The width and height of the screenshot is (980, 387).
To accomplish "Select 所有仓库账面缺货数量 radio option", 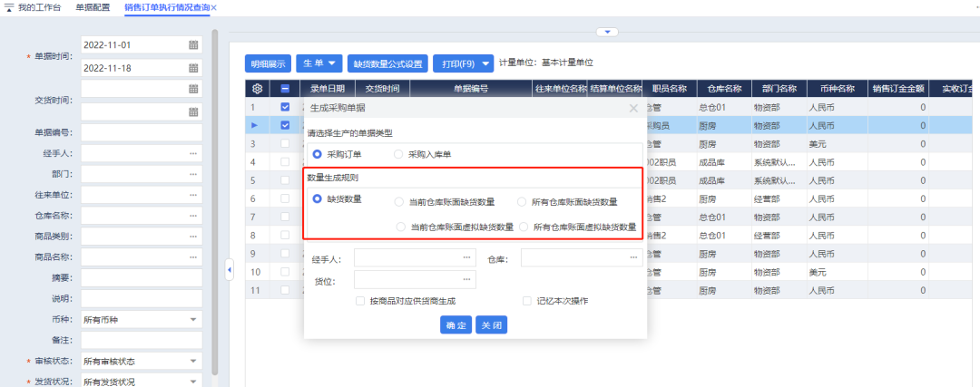I will tap(522, 201).
